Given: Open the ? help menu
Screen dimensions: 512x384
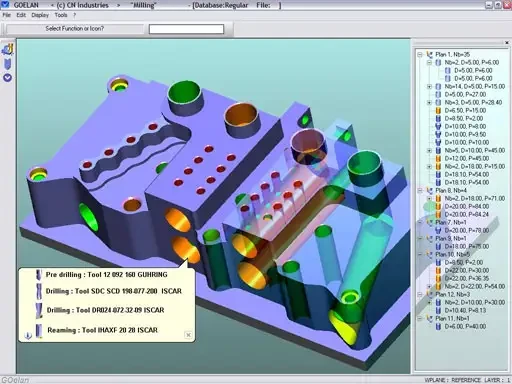Looking at the screenshot, I should pos(75,15).
